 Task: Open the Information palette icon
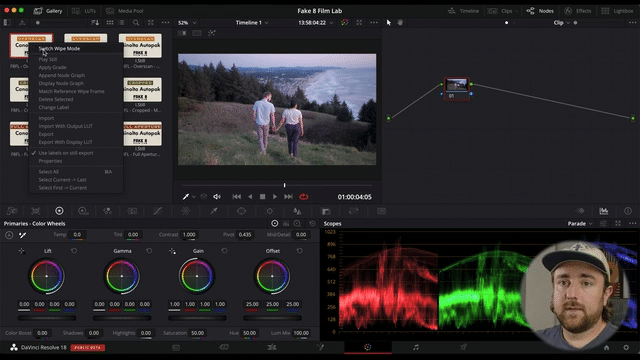[628, 211]
